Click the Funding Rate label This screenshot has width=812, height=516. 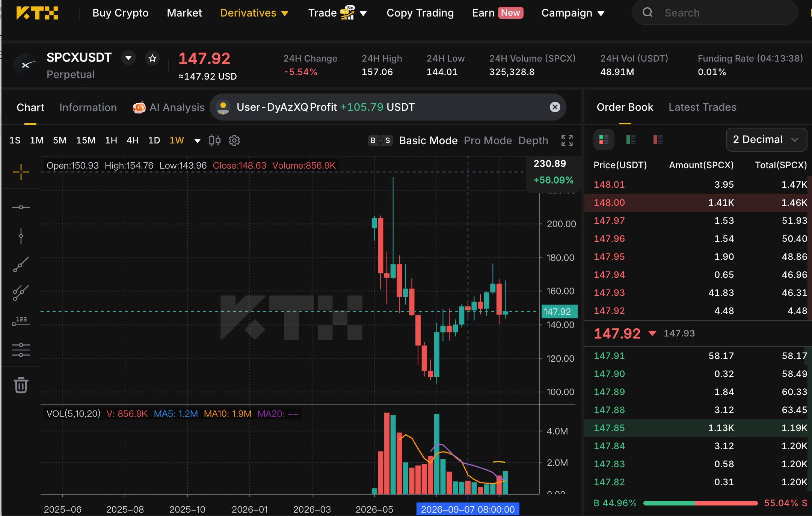tap(750, 58)
